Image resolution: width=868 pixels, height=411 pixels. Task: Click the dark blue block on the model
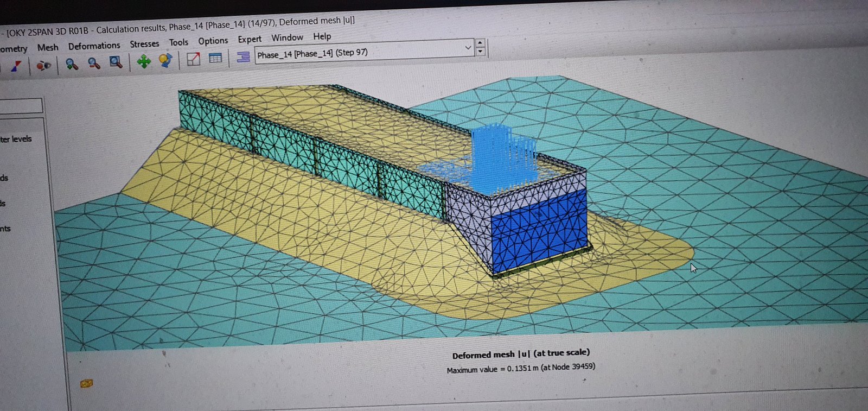(x=539, y=231)
